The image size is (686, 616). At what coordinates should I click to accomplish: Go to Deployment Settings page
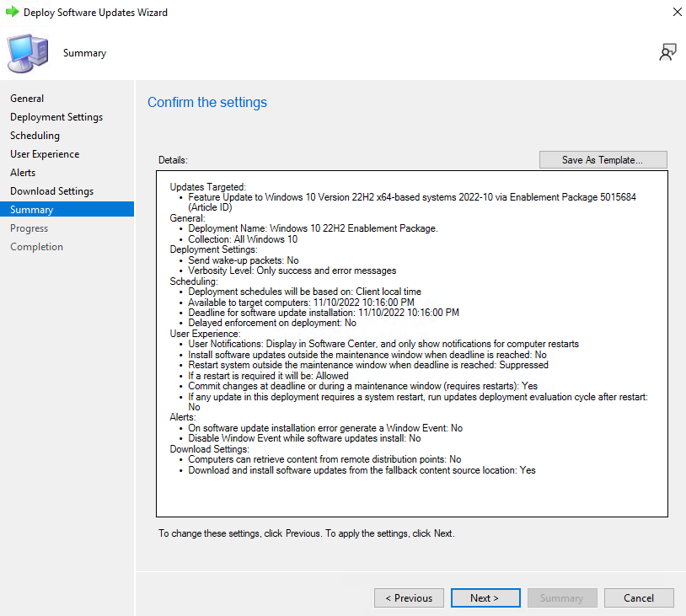56,117
